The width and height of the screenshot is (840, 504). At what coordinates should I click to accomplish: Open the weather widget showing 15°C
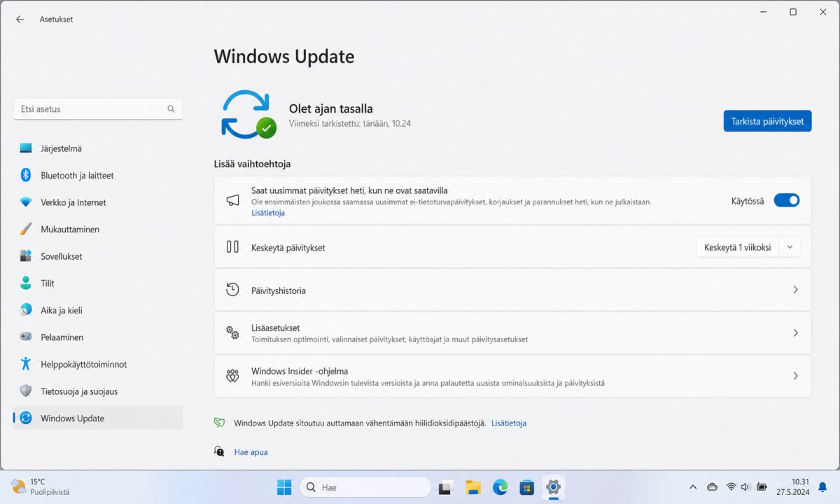pyautogui.click(x=41, y=486)
